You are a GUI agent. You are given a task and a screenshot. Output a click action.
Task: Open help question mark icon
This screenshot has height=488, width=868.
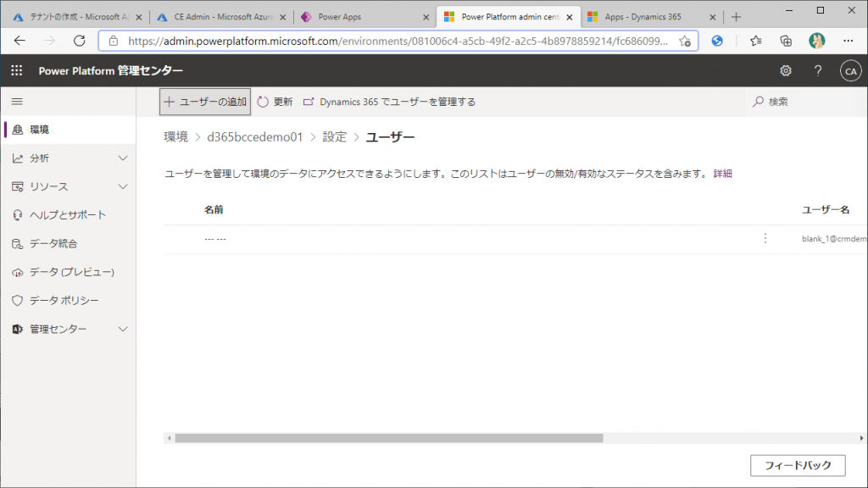(818, 71)
